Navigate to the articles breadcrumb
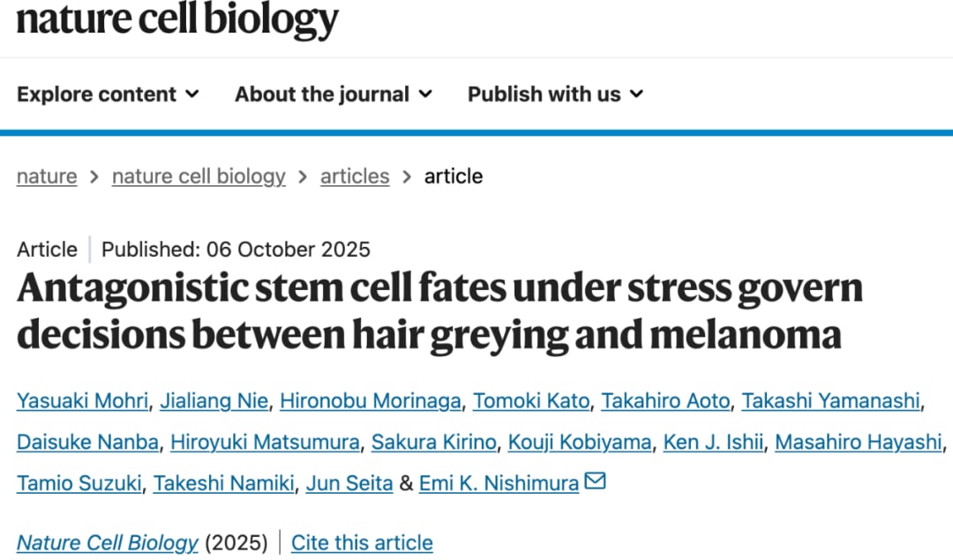The height and width of the screenshot is (560, 953). pyautogui.click(x=355, y=176)
